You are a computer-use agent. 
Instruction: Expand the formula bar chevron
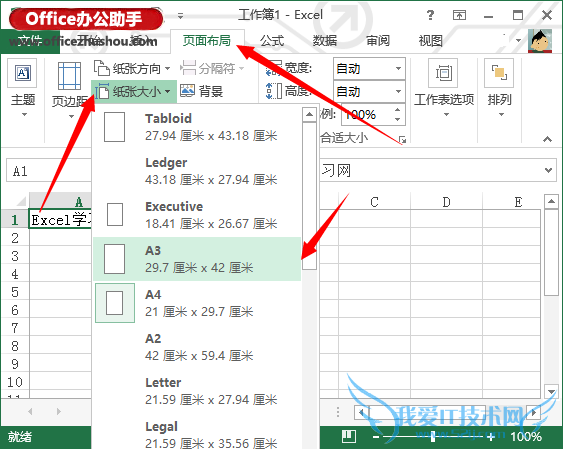pos(548,170)
